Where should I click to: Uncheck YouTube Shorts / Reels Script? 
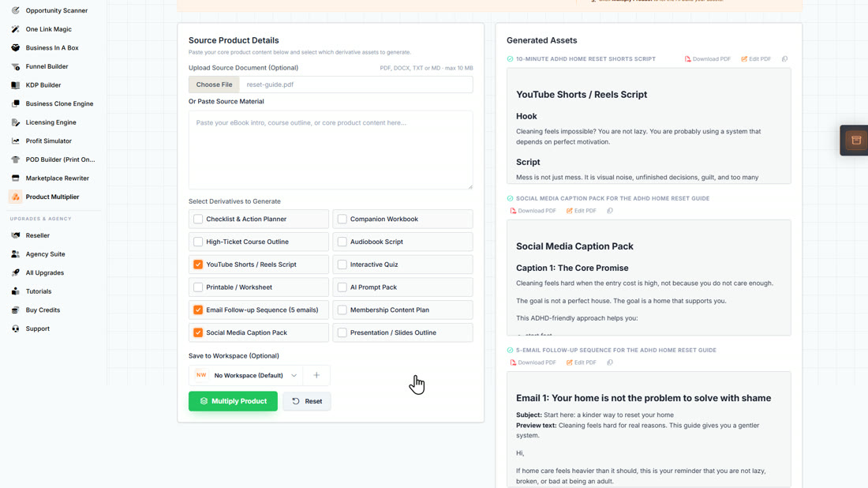tap(198, 265)
